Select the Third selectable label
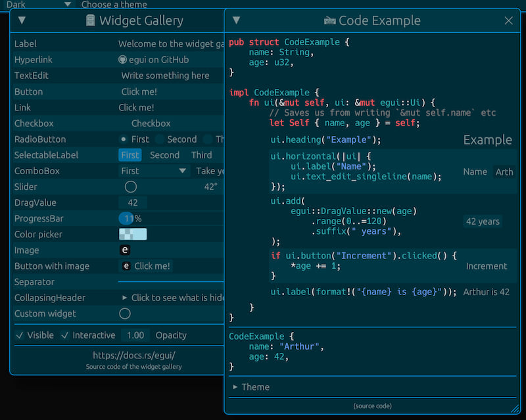The width and height of the screenshot is (526, 420). [202, 155]
